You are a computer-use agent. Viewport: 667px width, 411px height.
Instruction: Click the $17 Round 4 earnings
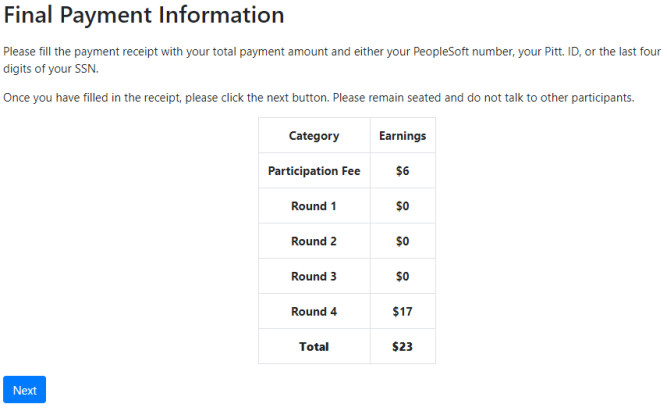tap(402, 311)
